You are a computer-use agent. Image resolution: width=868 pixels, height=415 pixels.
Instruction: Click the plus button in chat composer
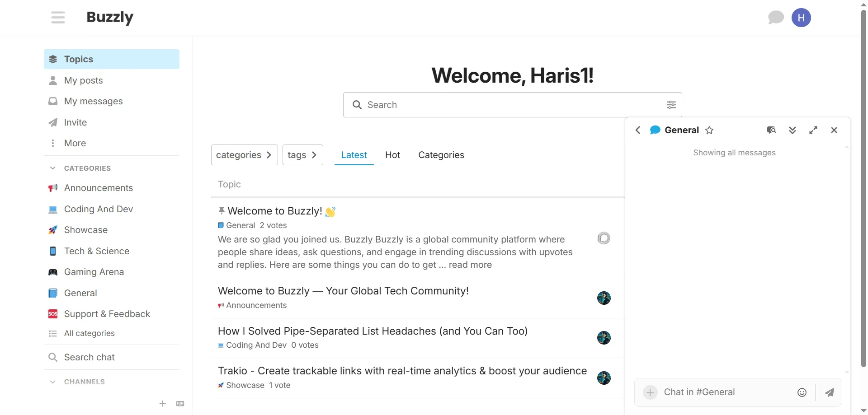coord(650,392)
